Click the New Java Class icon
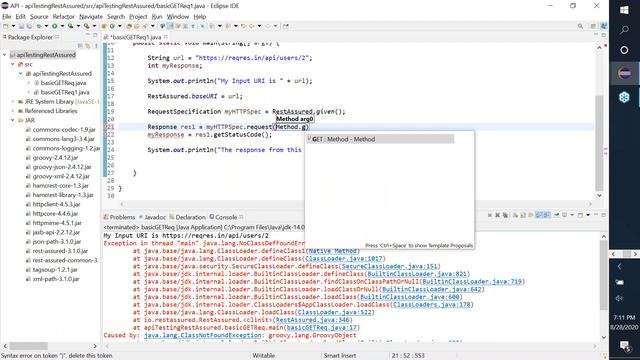640x360 pixels. (112, 26)
